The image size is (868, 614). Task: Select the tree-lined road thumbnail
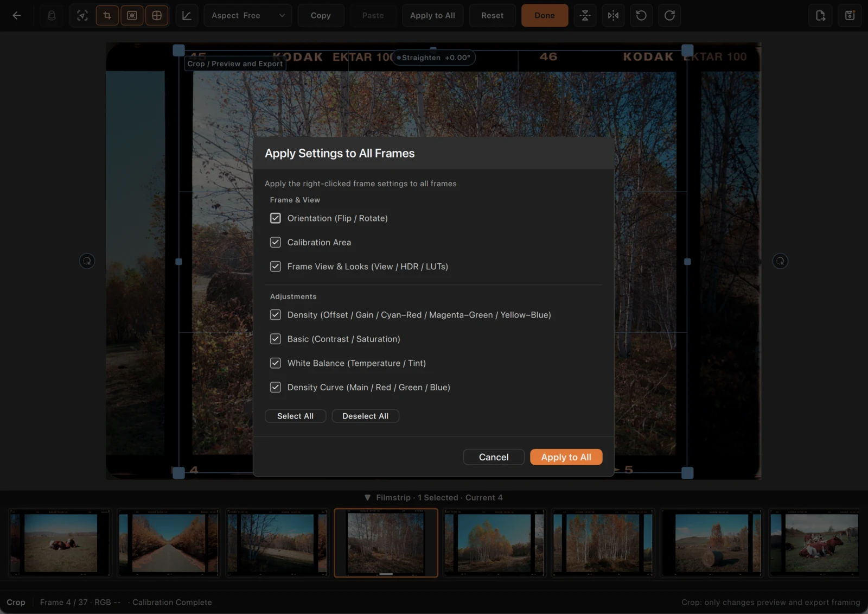coord(169,543)
